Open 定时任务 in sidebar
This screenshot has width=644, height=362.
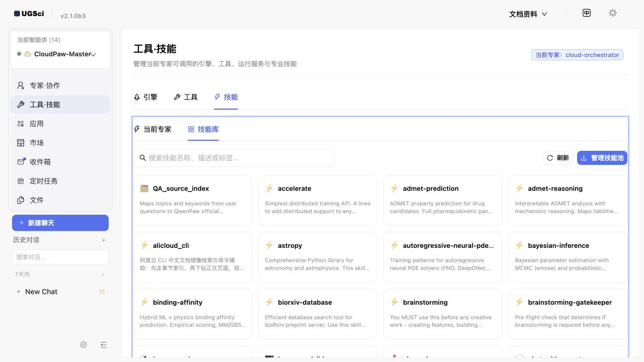point(60,181)
